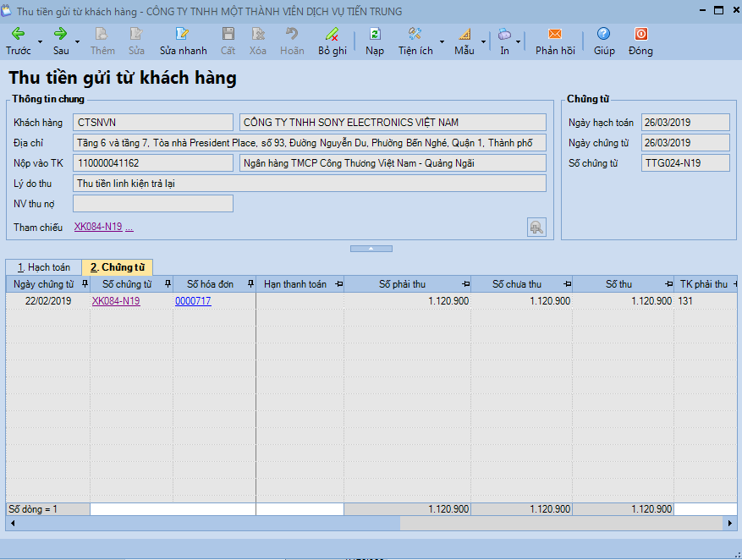The width and height of the screenshot is (742, 560).
Task: Click the reference lookup magnifier icon
Action: [x=536, y=228]
